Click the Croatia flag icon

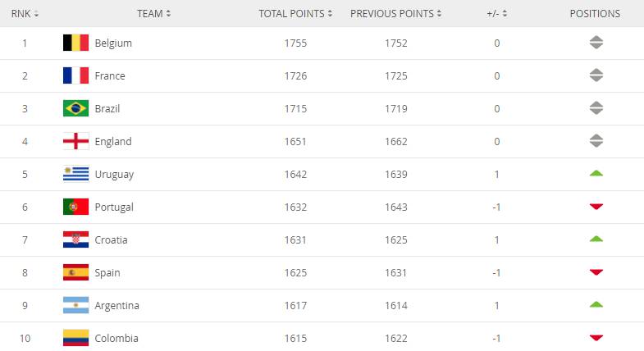pyautogui.click(x=75, y=239)
